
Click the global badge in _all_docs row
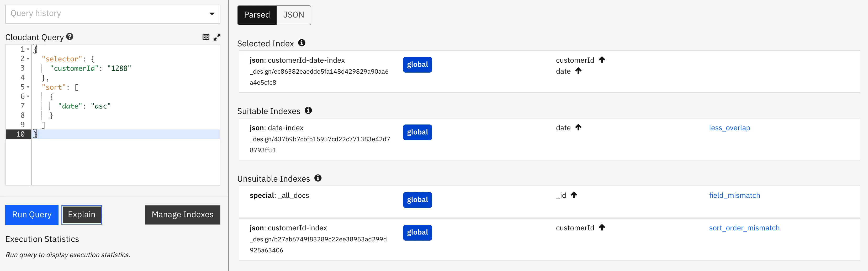pyautogui.click(x=417, y=200)
